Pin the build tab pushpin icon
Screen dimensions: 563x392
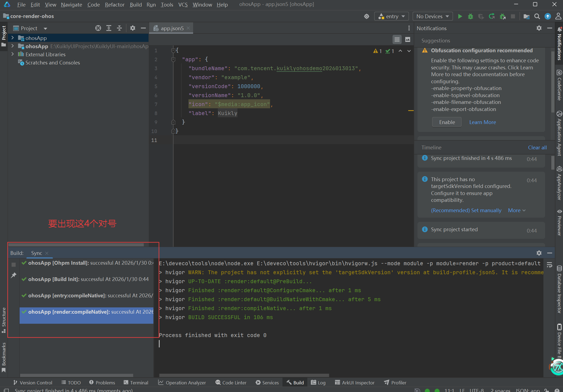14,275
